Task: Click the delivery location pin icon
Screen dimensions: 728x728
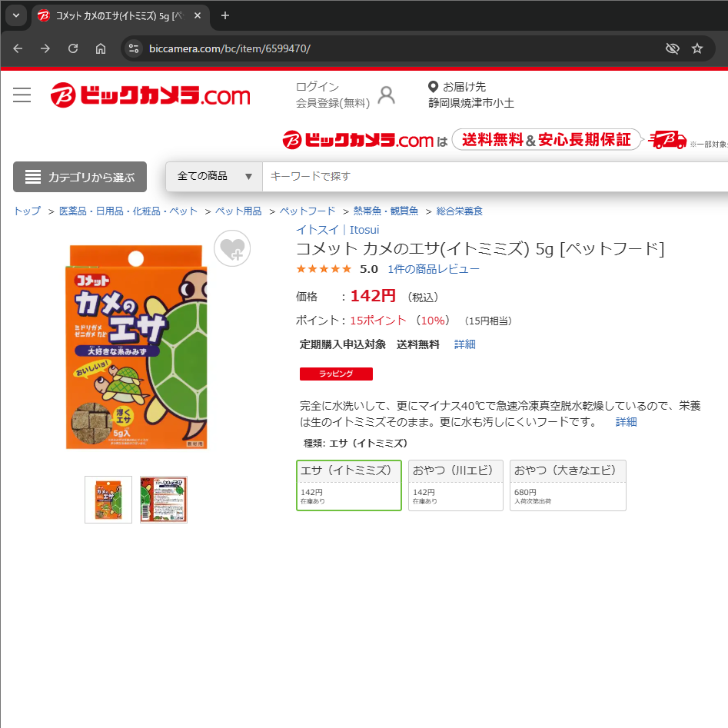Action: click(433, 87)
